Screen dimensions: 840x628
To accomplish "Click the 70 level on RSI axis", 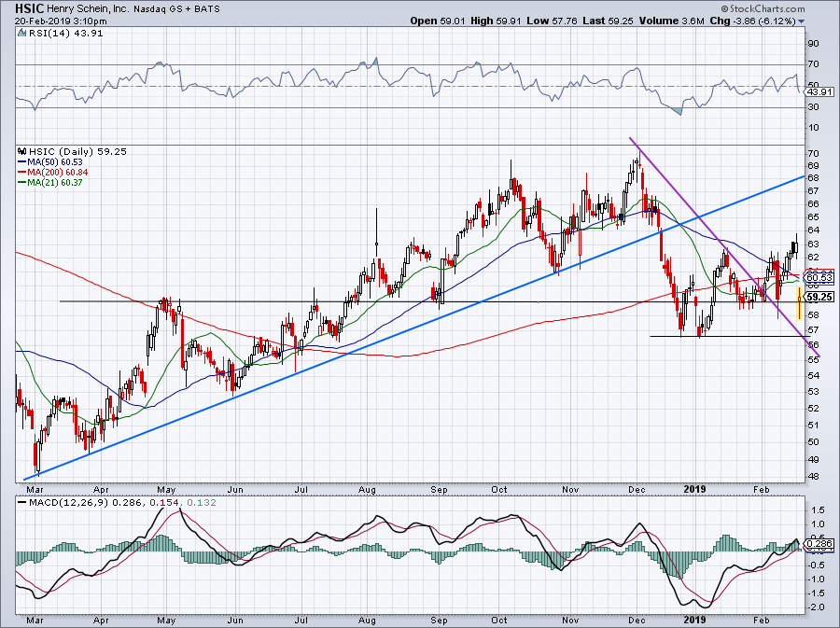I will click(x=813, y=64).
